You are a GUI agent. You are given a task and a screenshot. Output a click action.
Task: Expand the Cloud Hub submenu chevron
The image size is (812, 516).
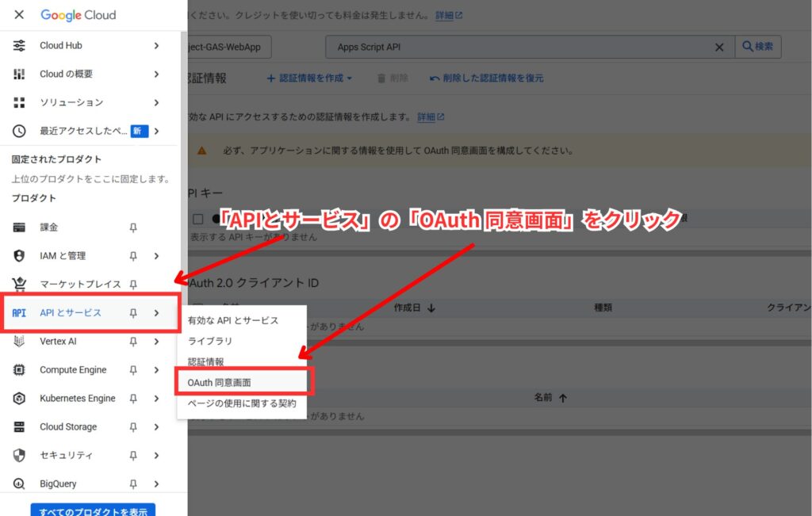click(x=156, y=45)
